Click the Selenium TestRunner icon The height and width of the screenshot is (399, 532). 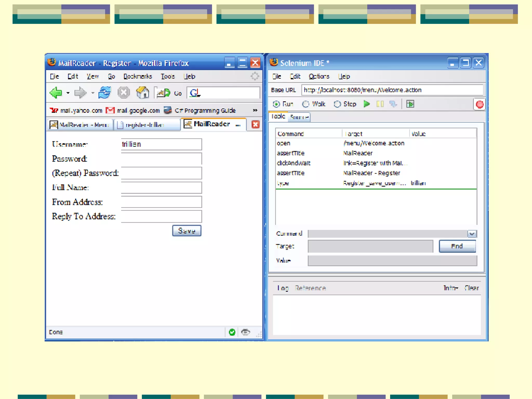[410, 104]
